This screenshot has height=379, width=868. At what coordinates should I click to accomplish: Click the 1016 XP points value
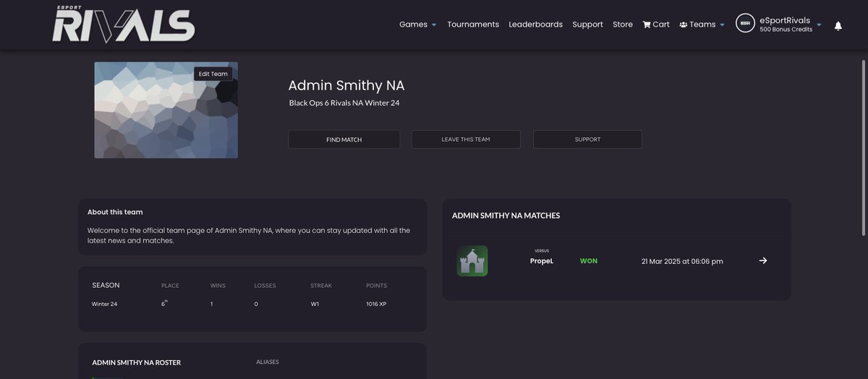[x=376, y=305]
